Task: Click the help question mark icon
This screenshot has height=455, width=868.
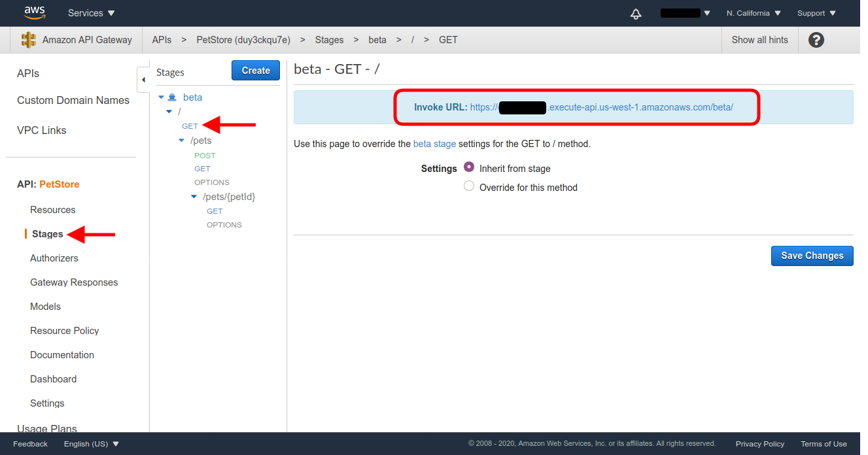Action: (x=816, y=40)
